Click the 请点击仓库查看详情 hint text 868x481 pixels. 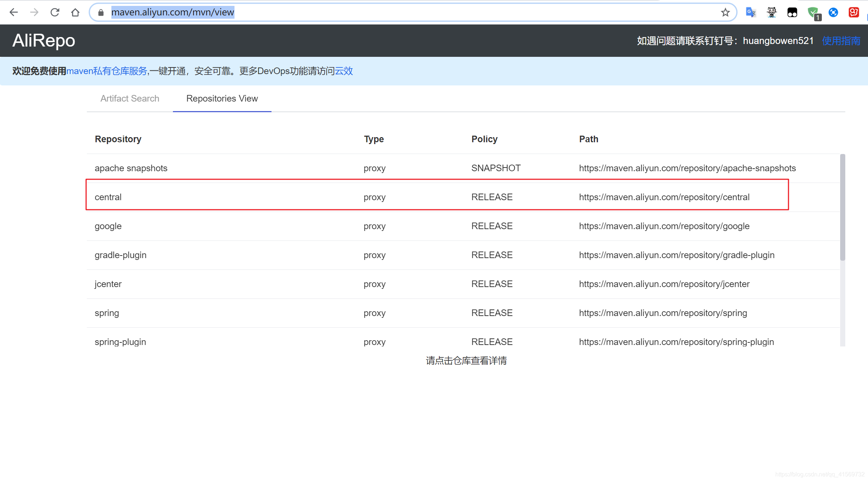[466, 361]
